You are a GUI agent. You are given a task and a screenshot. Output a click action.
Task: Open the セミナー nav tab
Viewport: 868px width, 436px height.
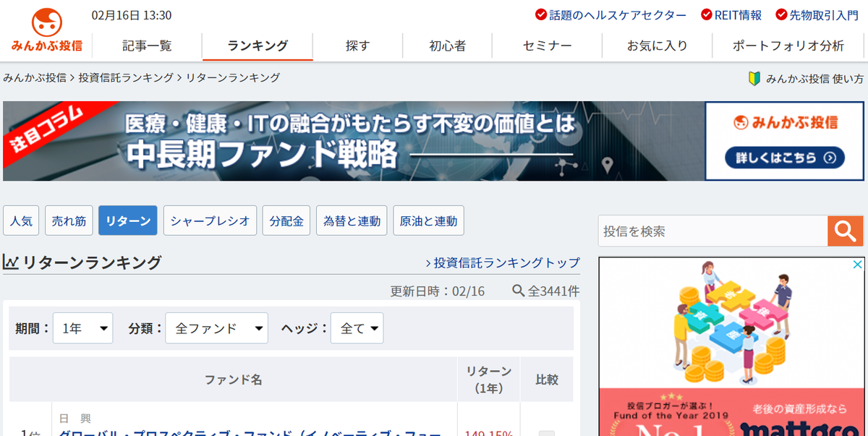(547, 46)
